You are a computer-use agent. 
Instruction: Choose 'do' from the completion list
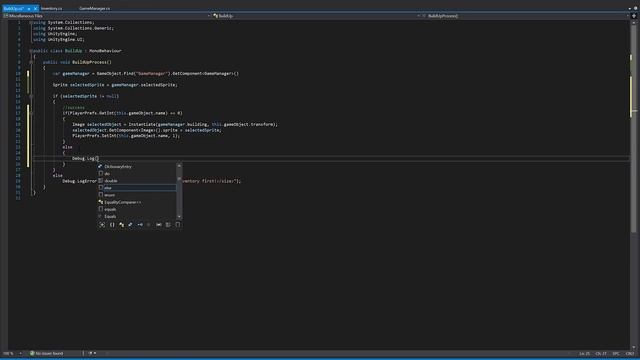[137, 173]
